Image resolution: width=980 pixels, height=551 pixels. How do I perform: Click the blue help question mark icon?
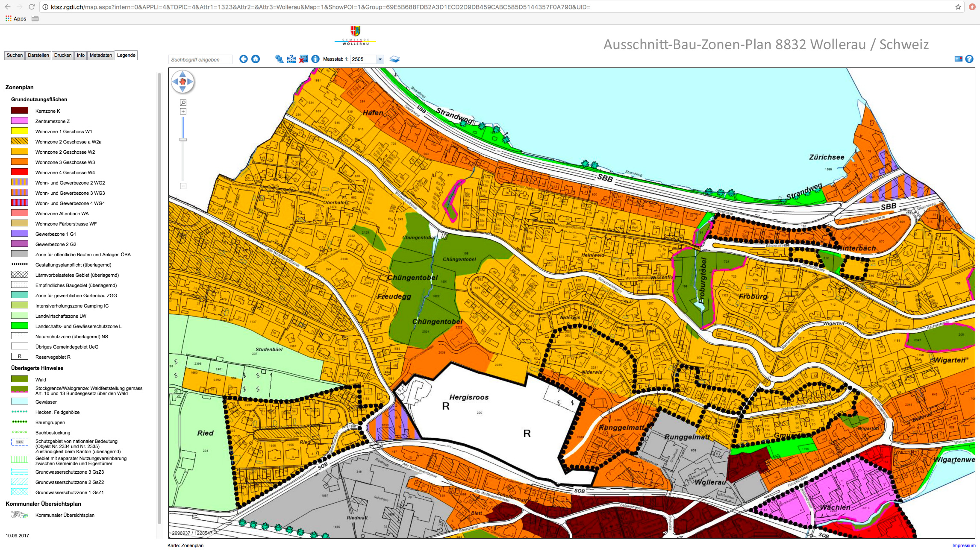tap(969, 59)
